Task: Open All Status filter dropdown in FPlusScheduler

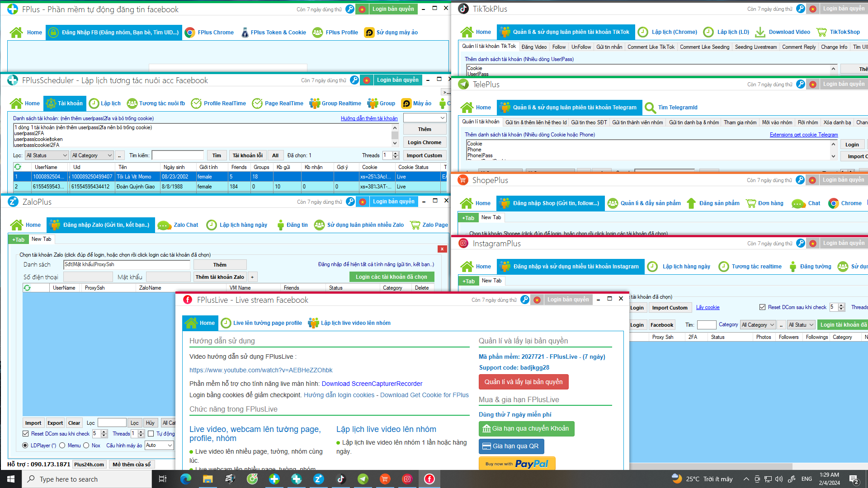Action: tap(47, 155)
